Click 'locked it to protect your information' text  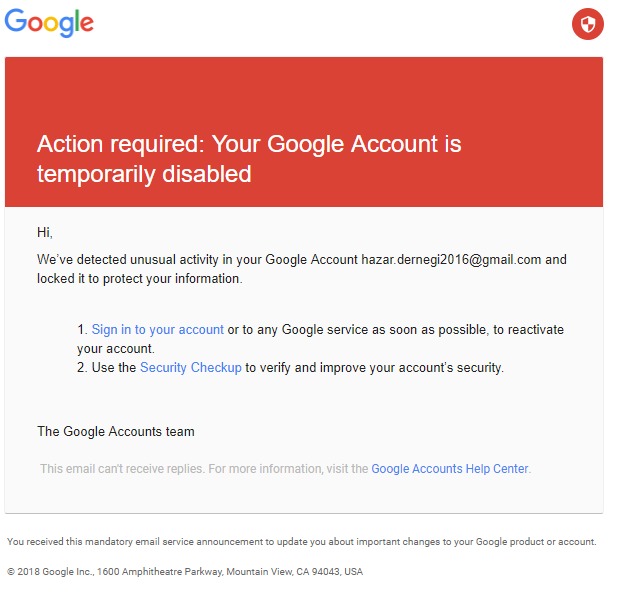pyautogui.click(x=139, y=279)
